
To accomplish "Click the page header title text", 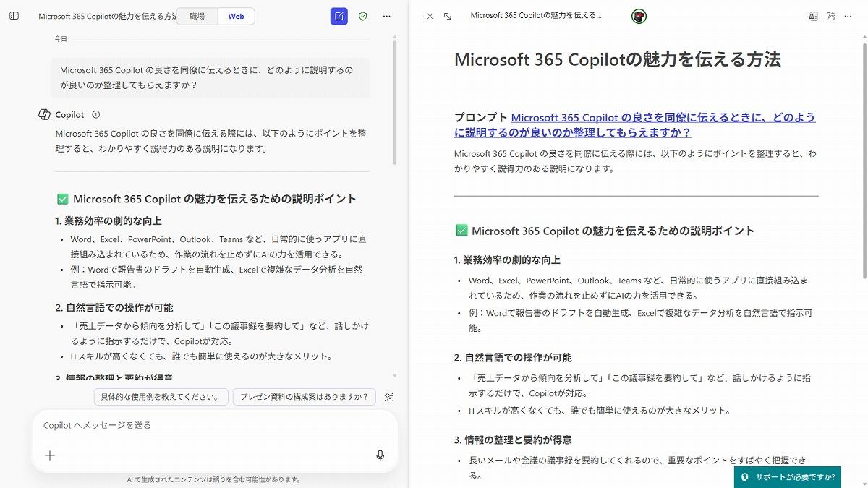I will click(x=536, y=16).
